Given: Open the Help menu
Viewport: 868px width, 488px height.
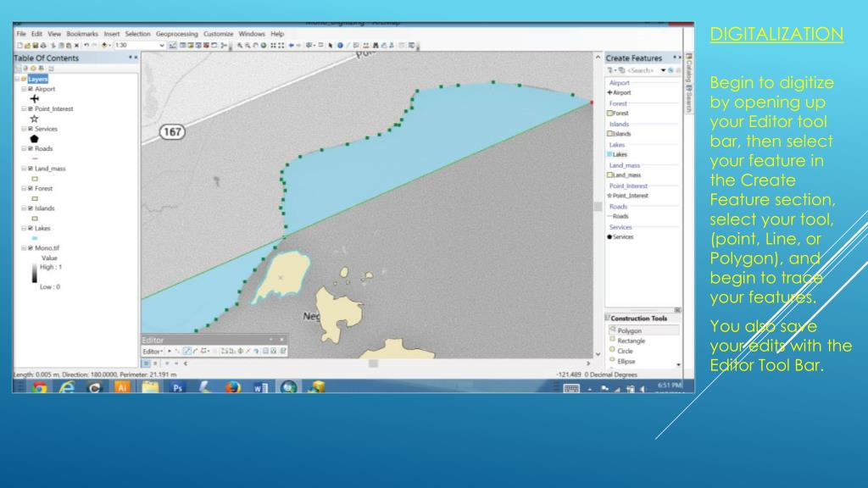Looking at the screenshot, I should pos(277,34).
